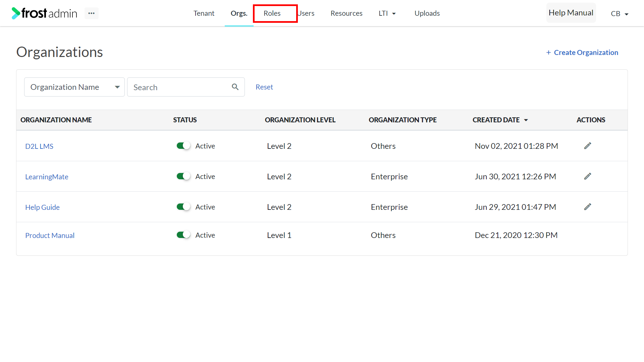Sort by Created Date column
This screenshot has height=362, width=644.
(500, 120)
